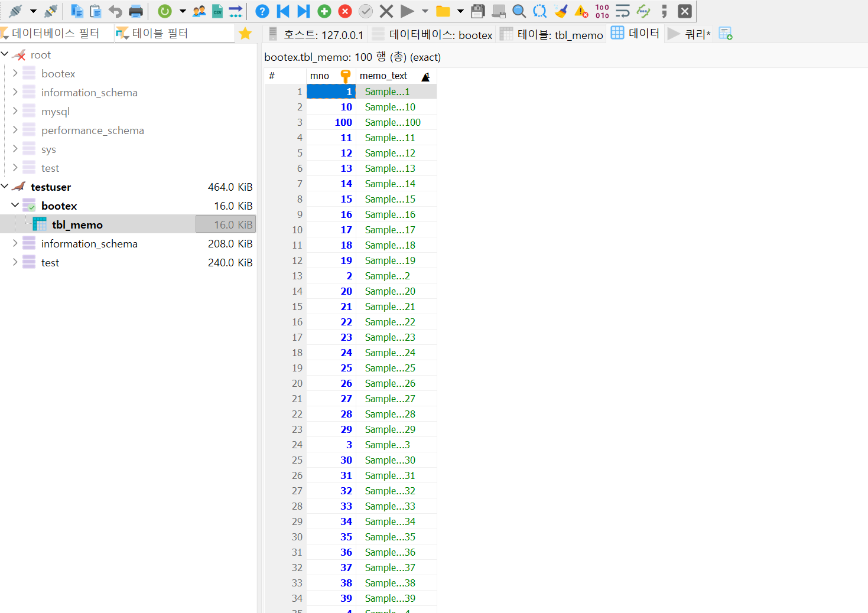Open the User manager icon
This screenshot has height=613, width=868.
tap(199, 11)
